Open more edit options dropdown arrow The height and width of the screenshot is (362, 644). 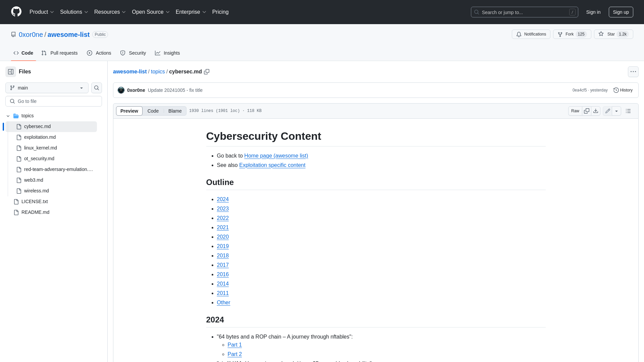point(616,111)
